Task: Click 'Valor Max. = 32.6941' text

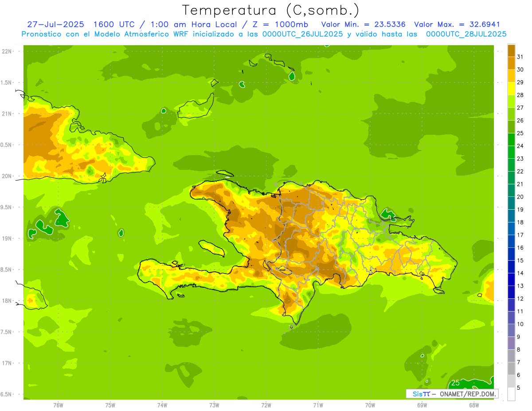Action: (457, 24)
